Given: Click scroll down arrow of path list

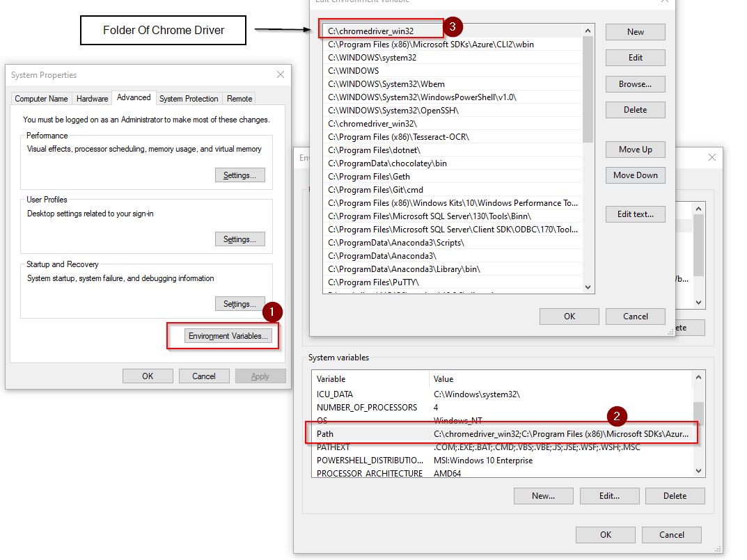Looking at the screenshot, I should [588, 287].
